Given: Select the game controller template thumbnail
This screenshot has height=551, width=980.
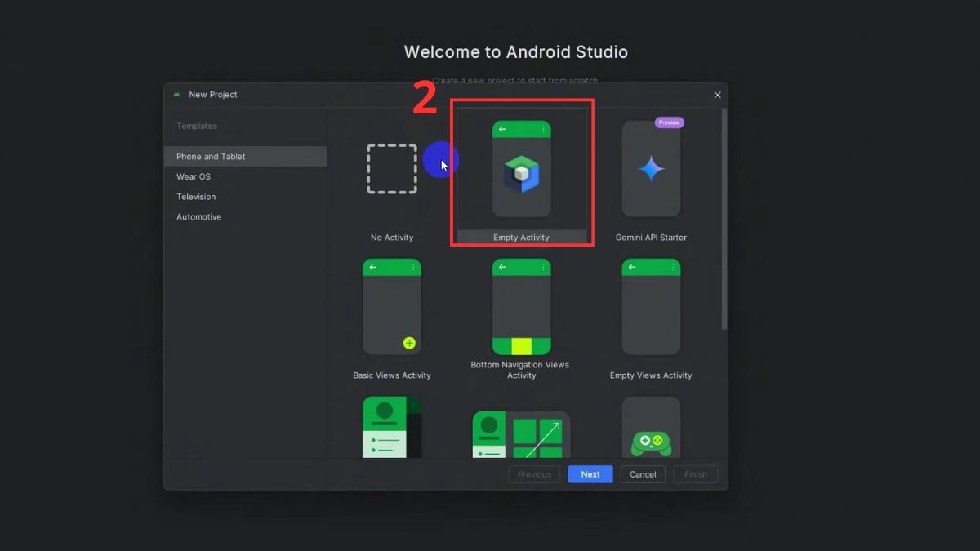Looking at the screenshot, I should coord(651,428).
